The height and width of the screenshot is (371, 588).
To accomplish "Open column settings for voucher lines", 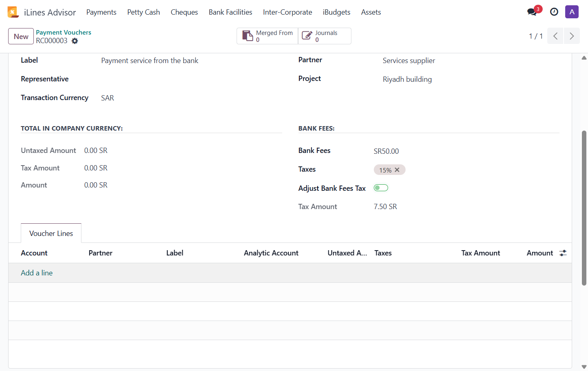I will tap(563, 253).
